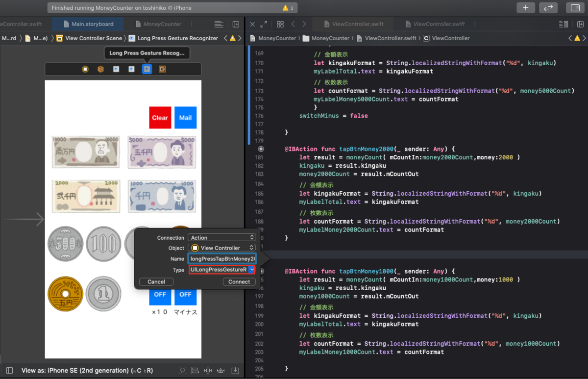Go forward in right editor history
The image size is (588, 379).
[304, 24]
